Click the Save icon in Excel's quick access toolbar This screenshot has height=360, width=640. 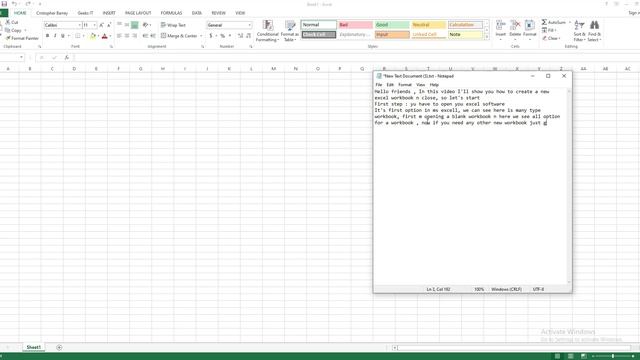pyautogui.click(x=4, y=4)
